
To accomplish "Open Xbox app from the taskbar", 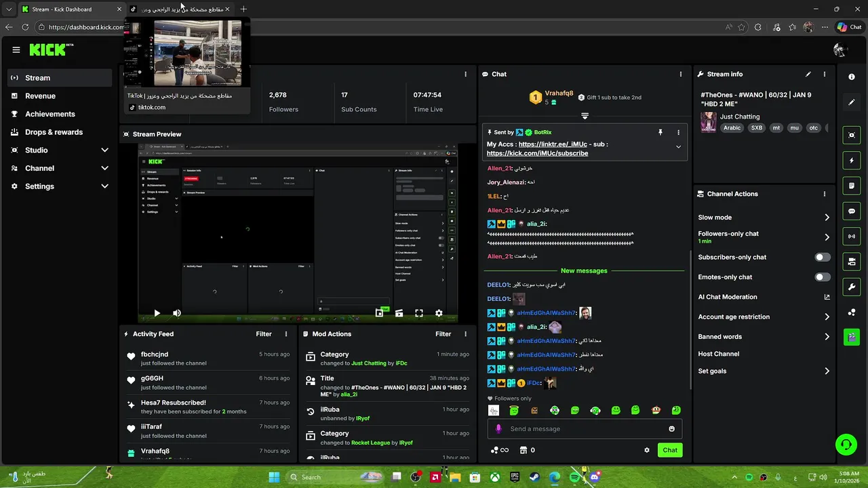I will (x=496, y=477).
